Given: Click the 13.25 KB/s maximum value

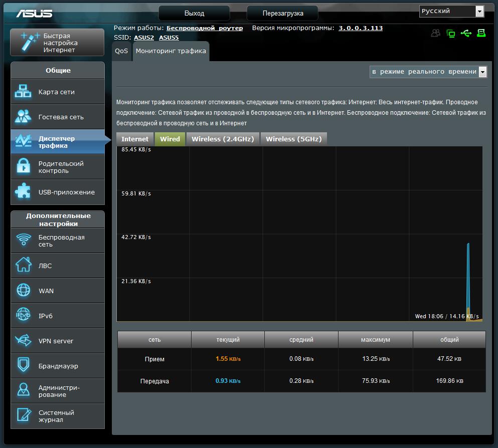Looking at the screenshot, I should (376, 359).
